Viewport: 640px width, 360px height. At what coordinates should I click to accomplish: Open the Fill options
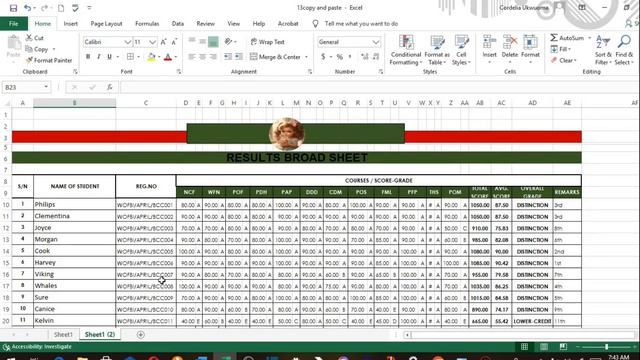click(561, 49)
